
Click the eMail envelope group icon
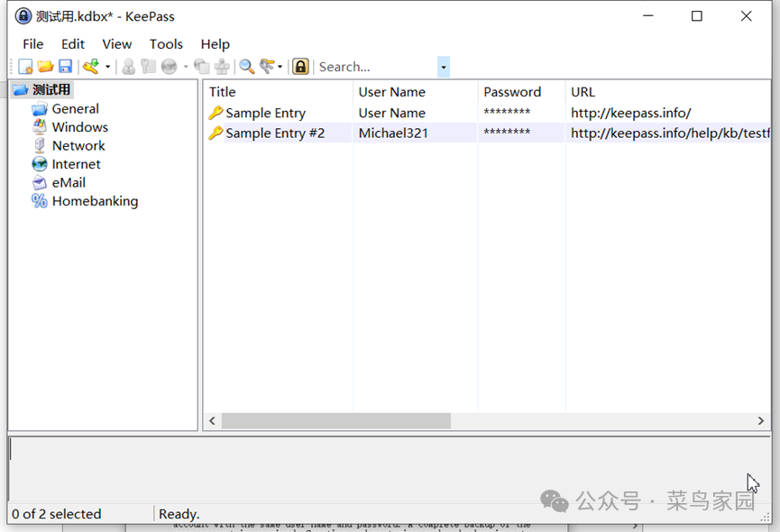[40, 182]
